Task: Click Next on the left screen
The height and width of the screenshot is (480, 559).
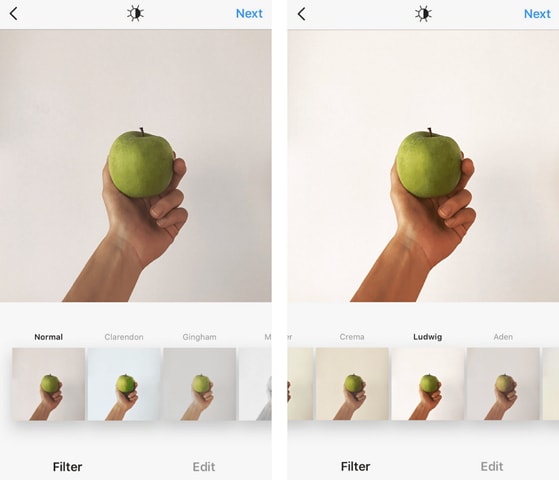Action: (x=249, y=14)
